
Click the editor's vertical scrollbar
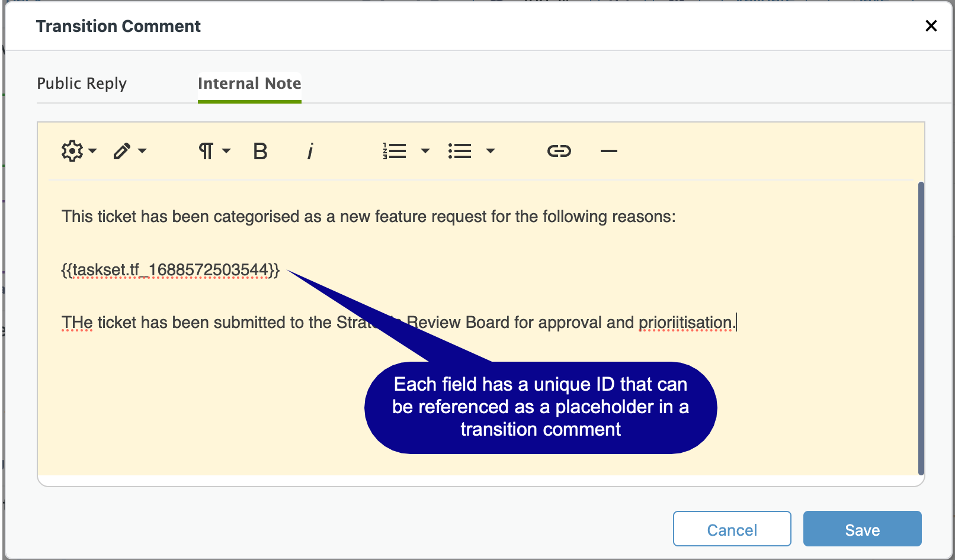[x=921, y=329]
